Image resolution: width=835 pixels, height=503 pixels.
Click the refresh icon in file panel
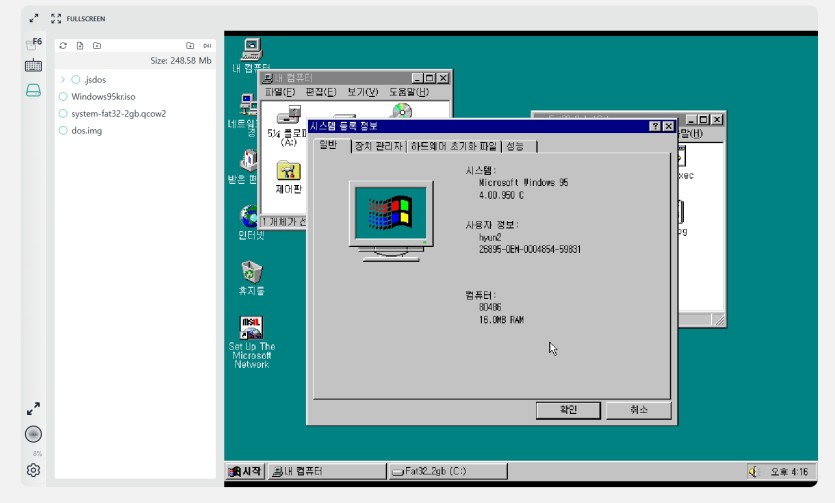tap(64, 46)
